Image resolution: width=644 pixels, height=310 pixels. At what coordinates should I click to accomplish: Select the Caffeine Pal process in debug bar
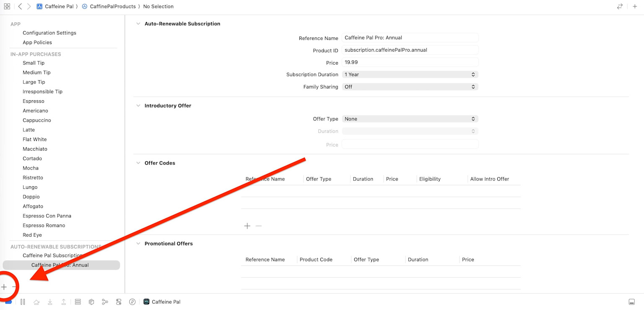click(x=162, y=302)
